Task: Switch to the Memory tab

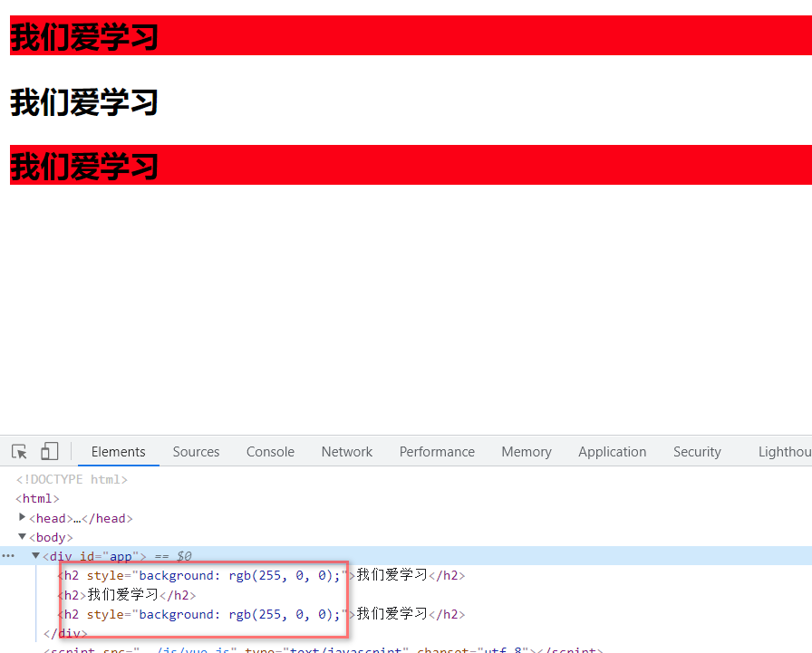Action: (x=527, y=452)
